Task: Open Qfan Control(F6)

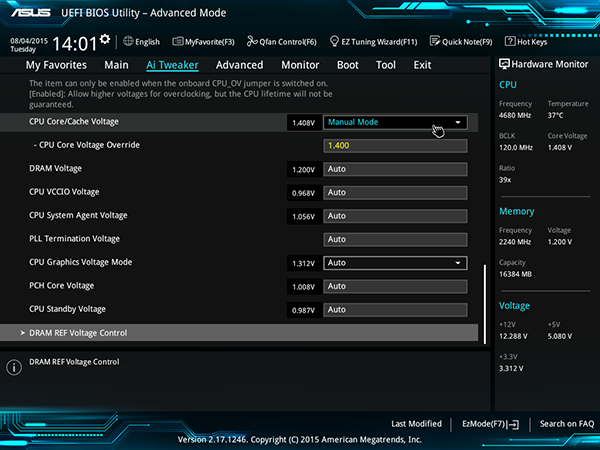Action: coord(282,41)
